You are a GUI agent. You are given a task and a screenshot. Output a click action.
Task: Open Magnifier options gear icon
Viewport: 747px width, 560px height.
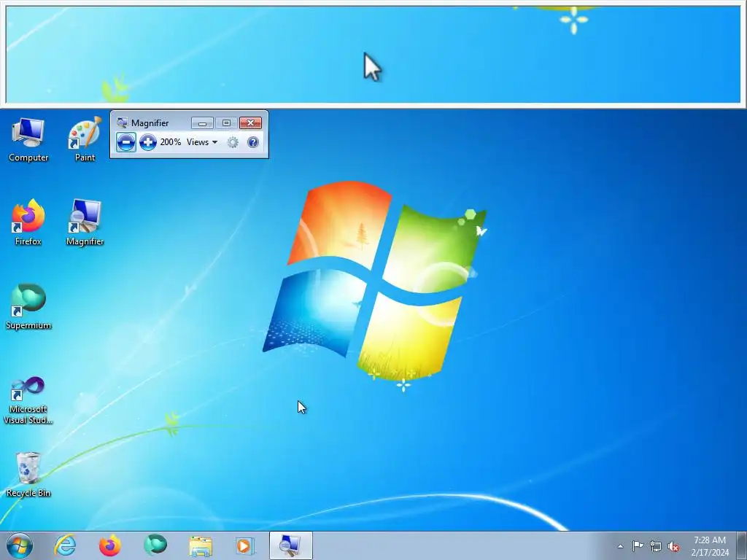coord(233,142)
